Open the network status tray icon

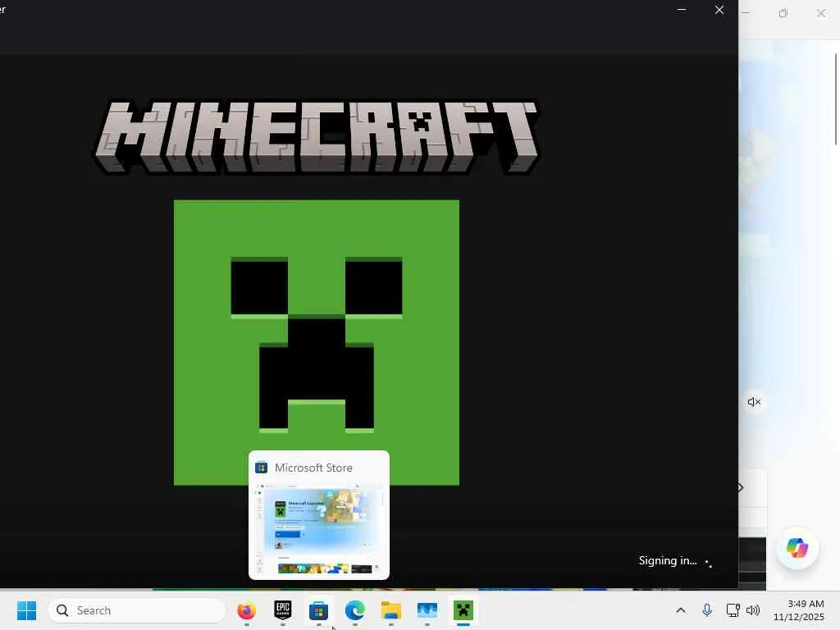733,610
